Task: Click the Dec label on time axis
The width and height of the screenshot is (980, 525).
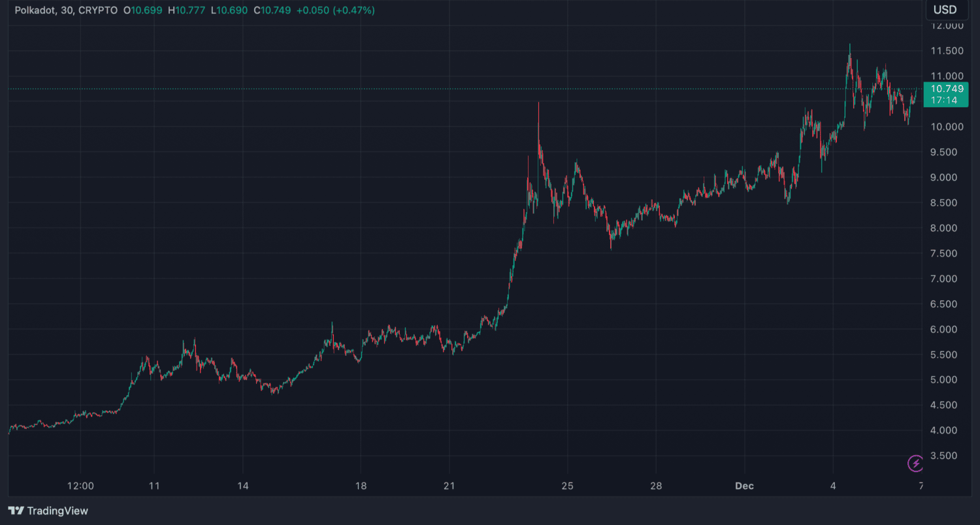Action: click(744, 486)
